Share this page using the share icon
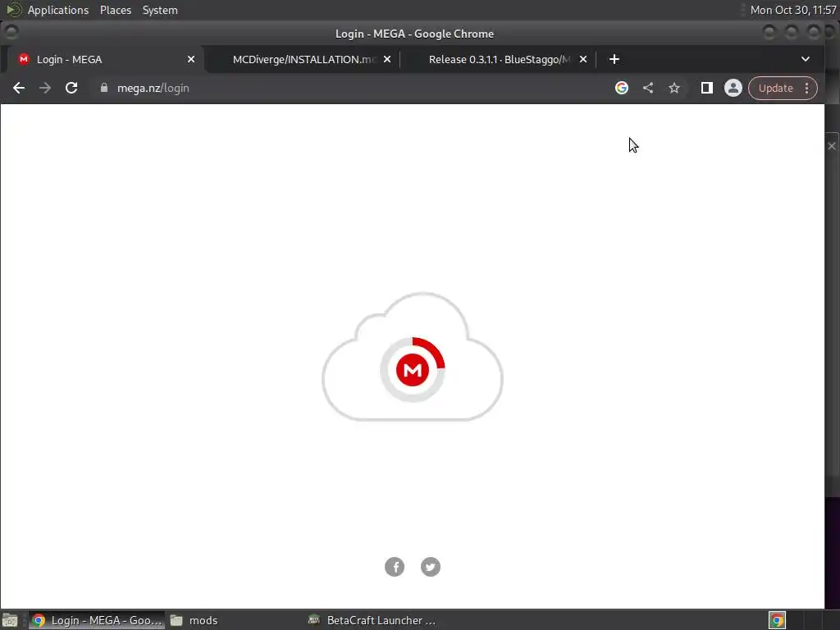 click(648, 88)
